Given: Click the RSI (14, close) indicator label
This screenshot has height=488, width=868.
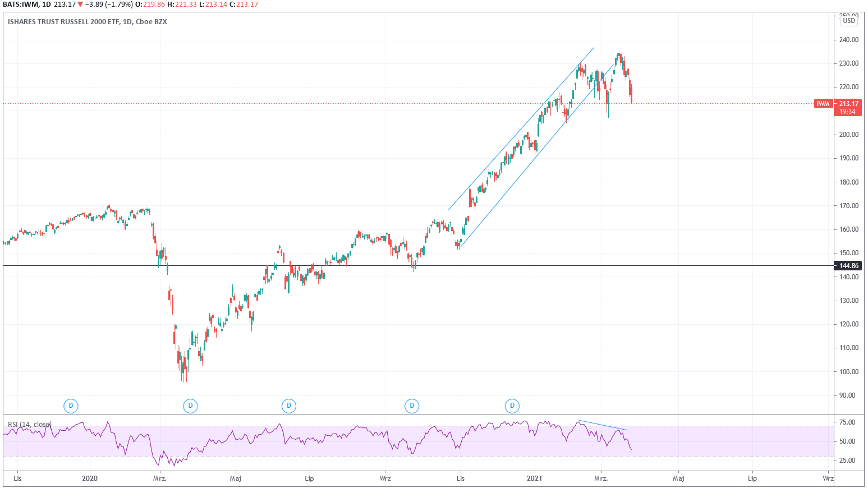Looking at the screenshot, I should tap(30, 424).
